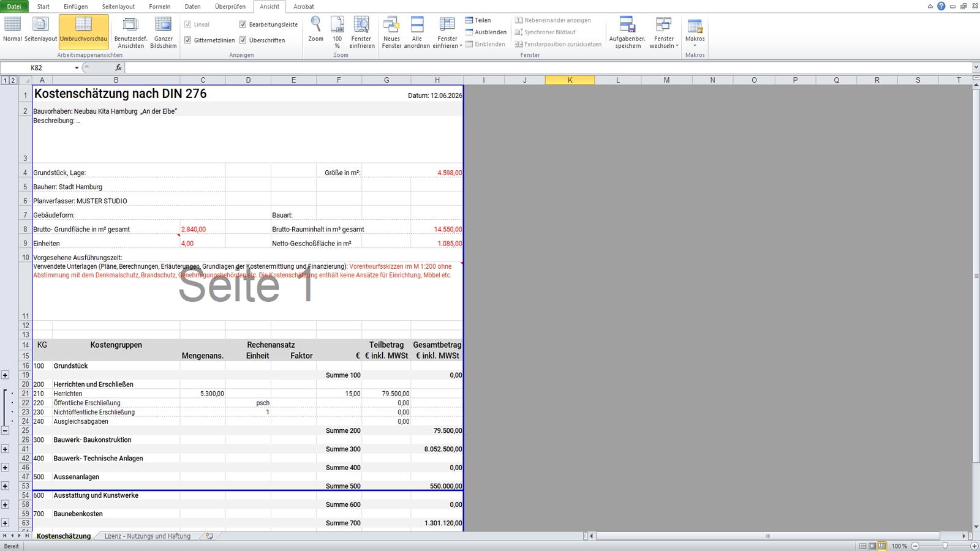
Task: Switch to Ganzer Bildschirm mode
Action: (x=163, y=32)
